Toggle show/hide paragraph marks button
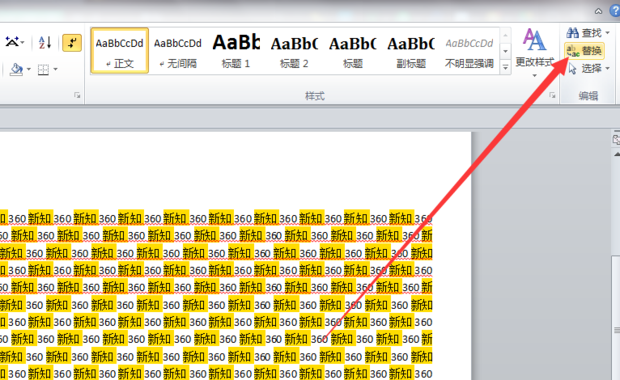 (72, 43)
